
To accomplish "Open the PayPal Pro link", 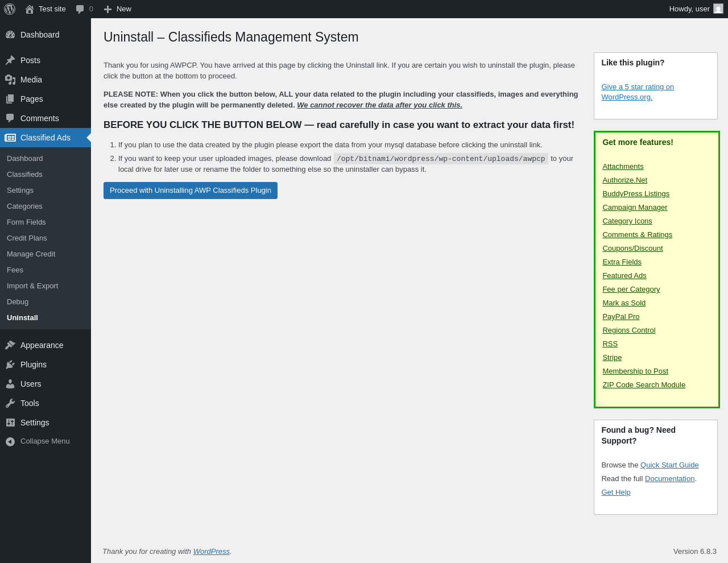I will coord(621,317).
